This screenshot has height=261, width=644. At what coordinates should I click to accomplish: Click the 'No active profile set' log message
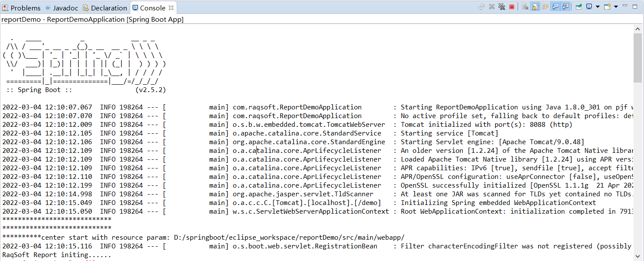point(516,116)
